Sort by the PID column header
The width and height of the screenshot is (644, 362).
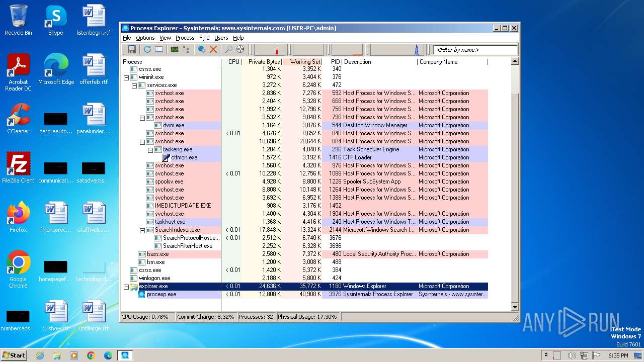(x=332, y=62)
